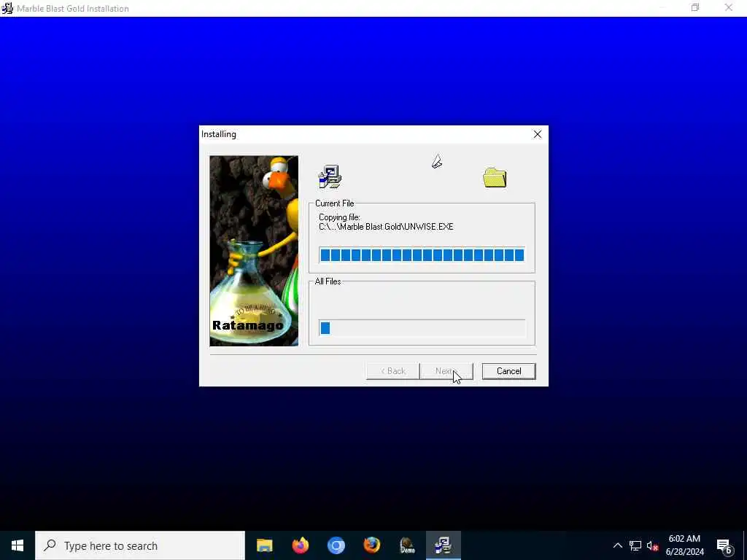Click the All Files progress bar
Image resolution: width=747 pixels, height=560 pixels.
tap(422, 327)
